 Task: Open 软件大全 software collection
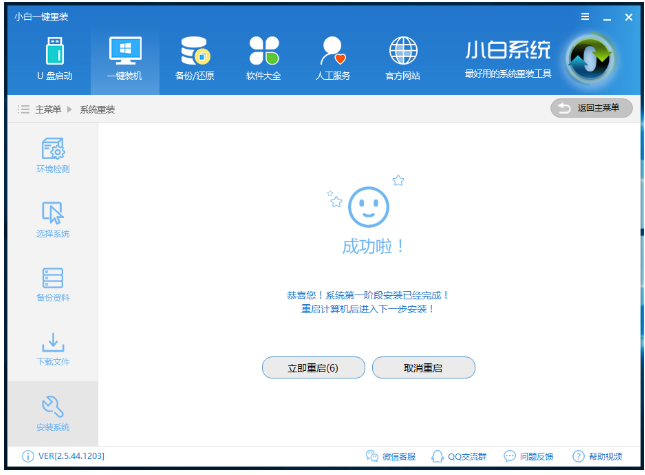point(263,58)
